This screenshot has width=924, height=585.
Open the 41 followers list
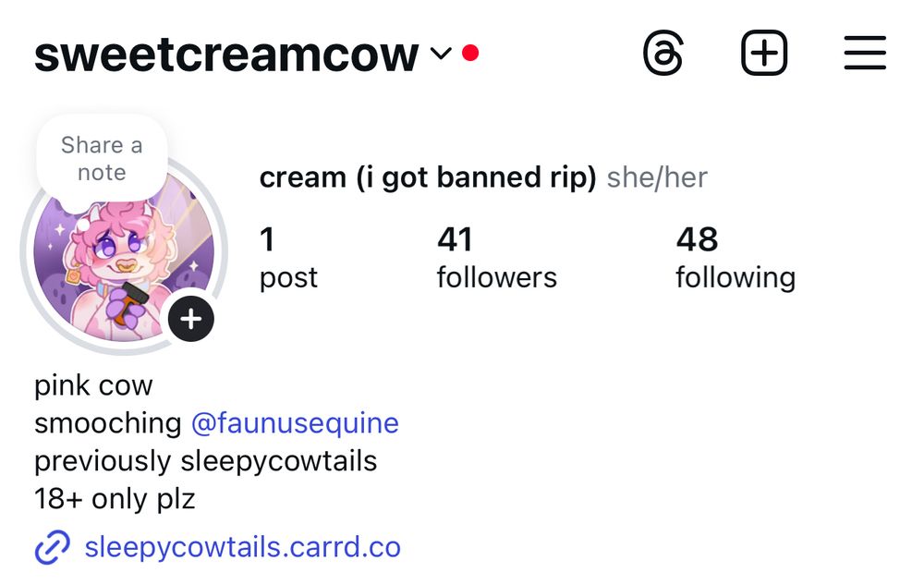(x=497, y=258)
